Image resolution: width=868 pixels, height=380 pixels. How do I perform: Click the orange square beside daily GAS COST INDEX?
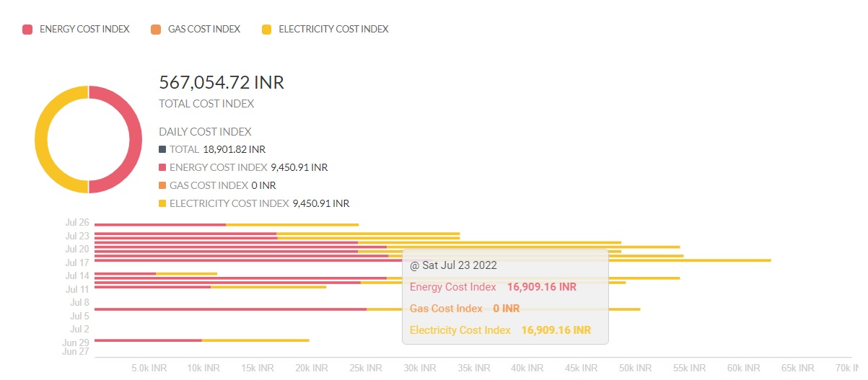(x=162, y=185)
